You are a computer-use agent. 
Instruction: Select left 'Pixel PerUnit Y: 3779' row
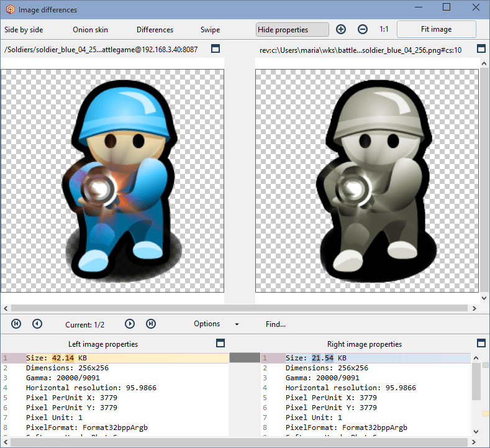tap(115, 408)
